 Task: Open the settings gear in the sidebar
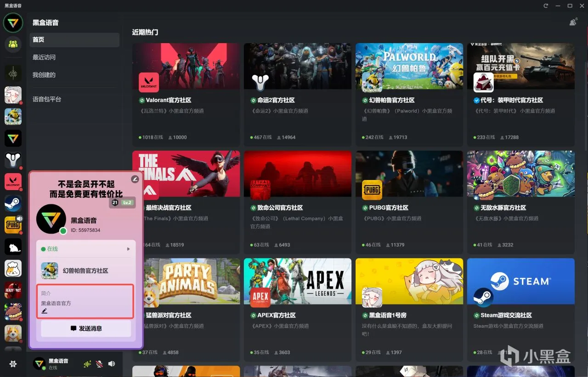(13, 364)
